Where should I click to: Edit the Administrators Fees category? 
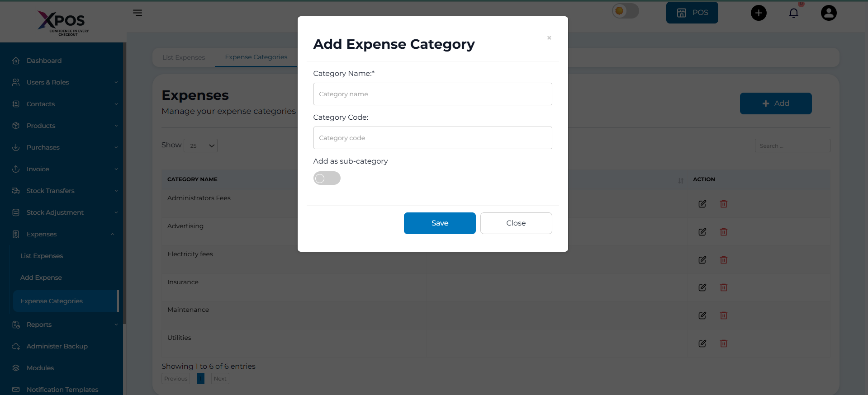pos(702,204)
